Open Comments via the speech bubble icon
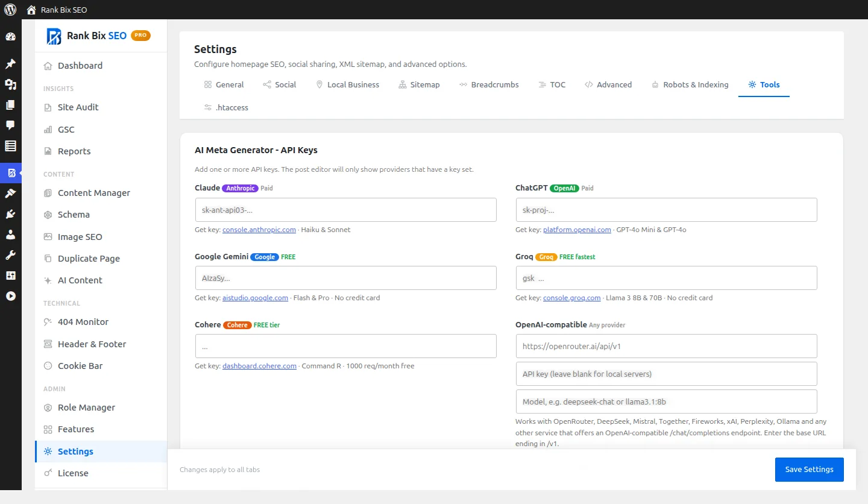Image resolution: width=868 pixels, height=504 pixels. (x=10, y=125)
